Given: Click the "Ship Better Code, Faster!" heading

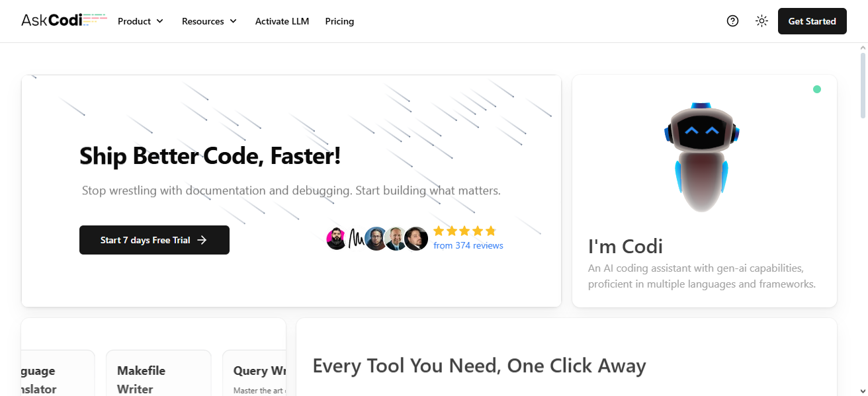Looking at the screenshot, I should pyautogui.click(x=210, y=156).
